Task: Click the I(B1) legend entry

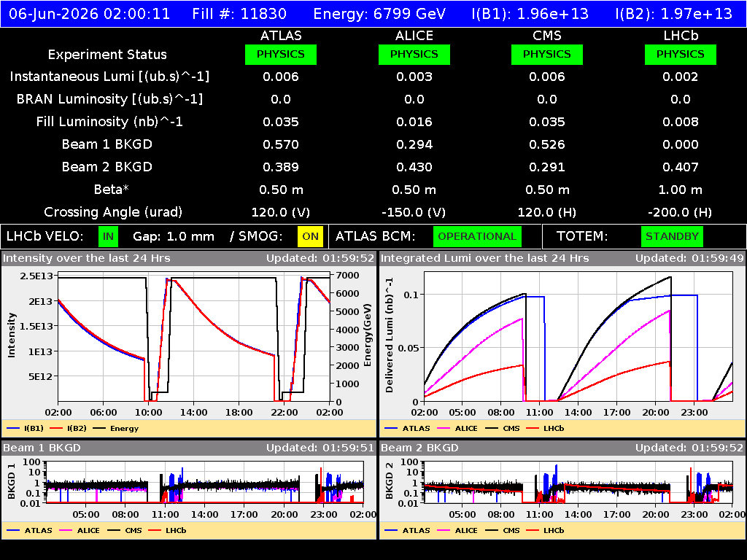Action: 26,429
